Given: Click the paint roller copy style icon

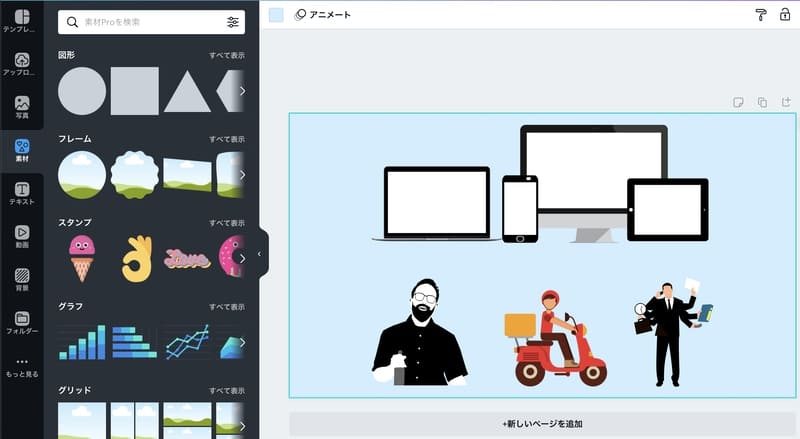Looking at the screenshot, I should tap(759, 14).
